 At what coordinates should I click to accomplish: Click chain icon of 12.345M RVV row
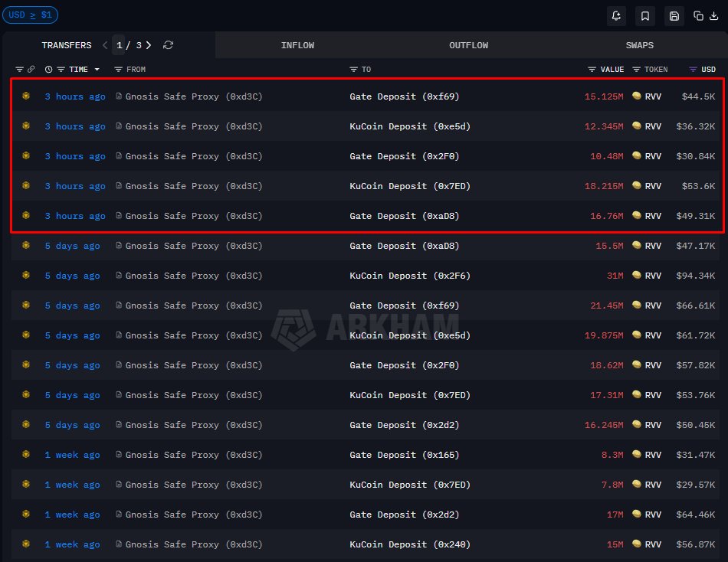pyautogui.click(x=26, y=126)
